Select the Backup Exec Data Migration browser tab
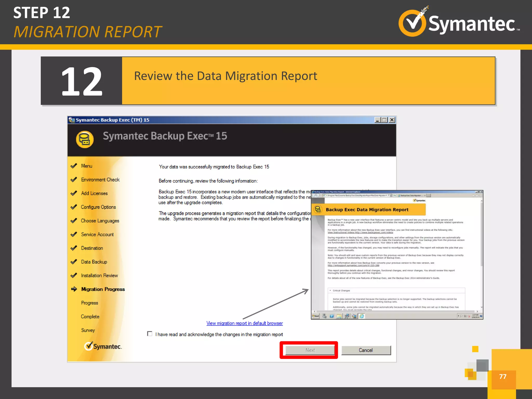Image resolution: width=532 pixels, height=399 pixels. (411, 196)
